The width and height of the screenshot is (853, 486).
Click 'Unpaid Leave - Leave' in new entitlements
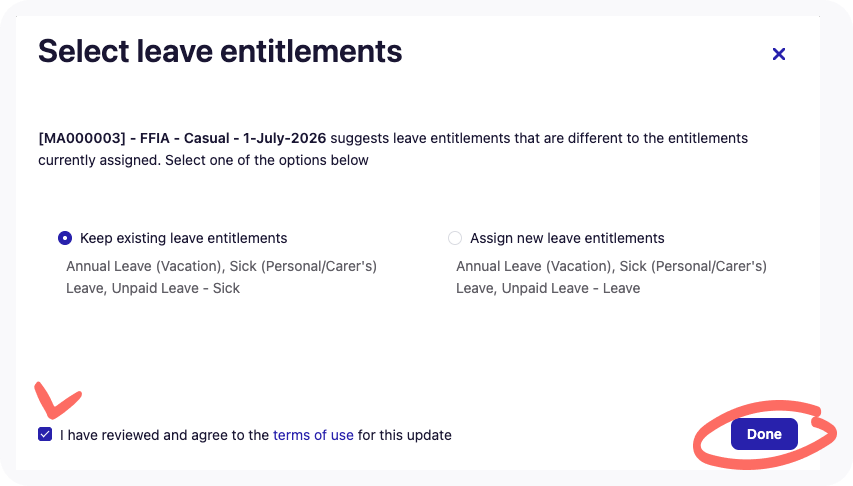[571, 288]
